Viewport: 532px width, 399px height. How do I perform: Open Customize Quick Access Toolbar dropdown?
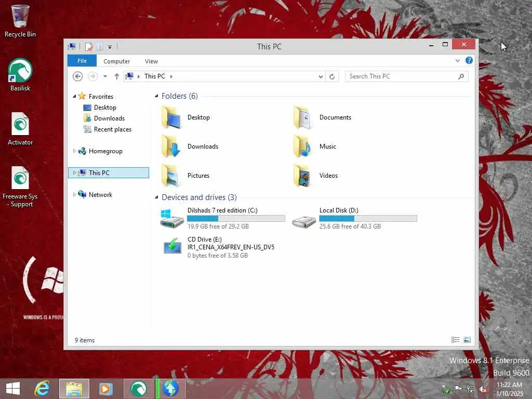click(x=110, y=47)
